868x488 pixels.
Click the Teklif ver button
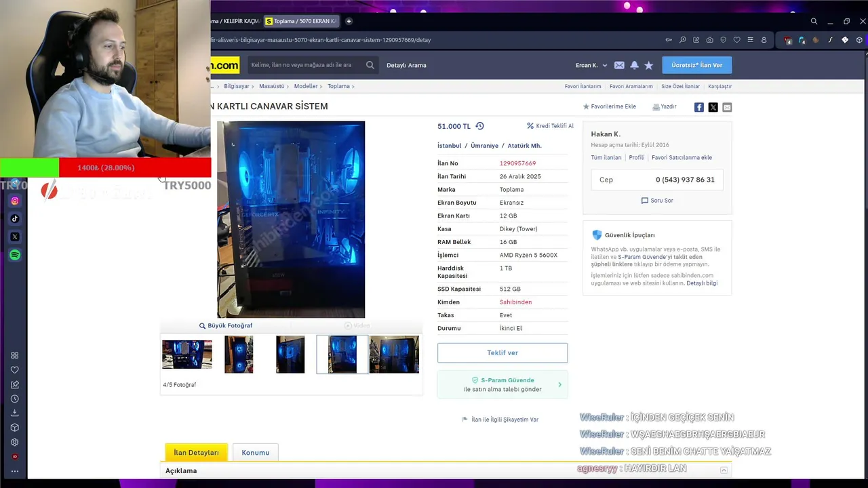tap(502, 352)
